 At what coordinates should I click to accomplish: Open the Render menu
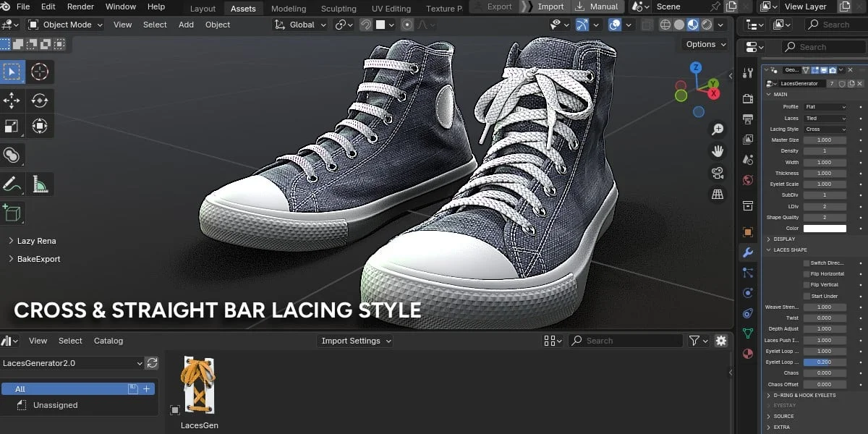[x=80, y=7]
